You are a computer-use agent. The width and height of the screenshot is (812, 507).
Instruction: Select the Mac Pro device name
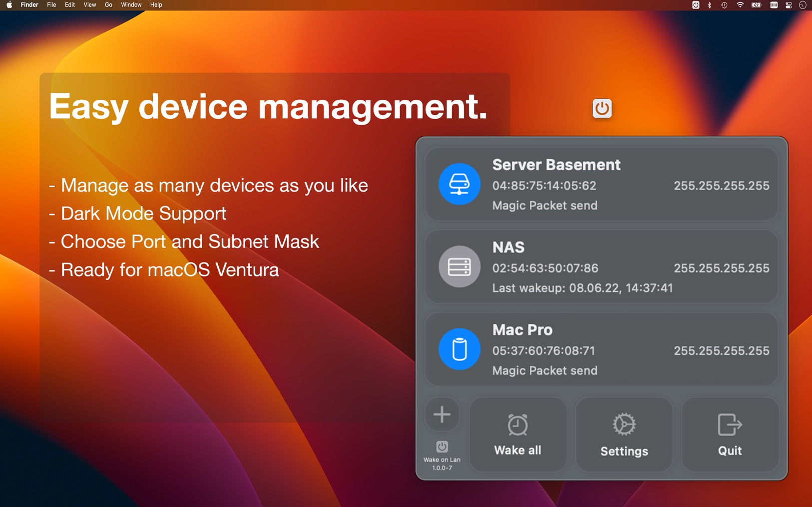click(522, 330)
